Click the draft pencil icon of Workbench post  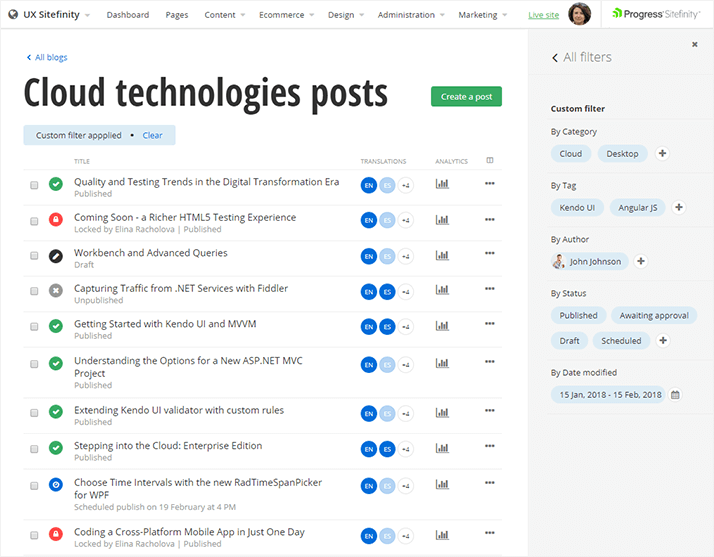(x=56, y=256)
